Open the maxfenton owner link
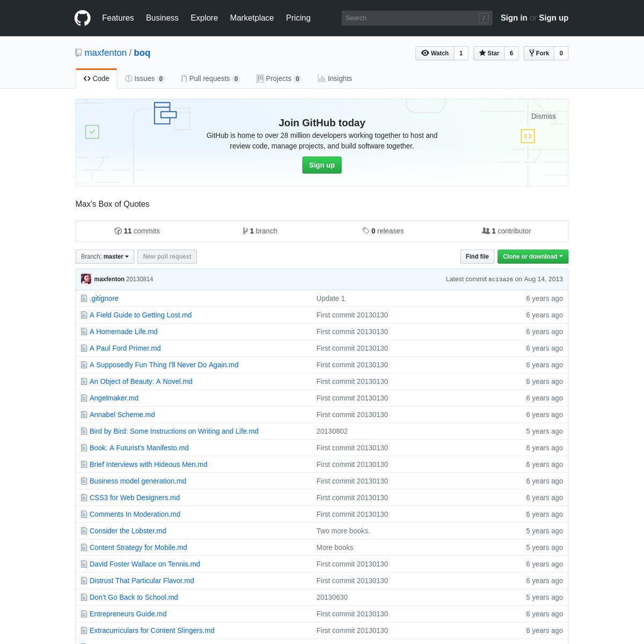The height and width of the screenshot is (644, 644). pos(106,53)
